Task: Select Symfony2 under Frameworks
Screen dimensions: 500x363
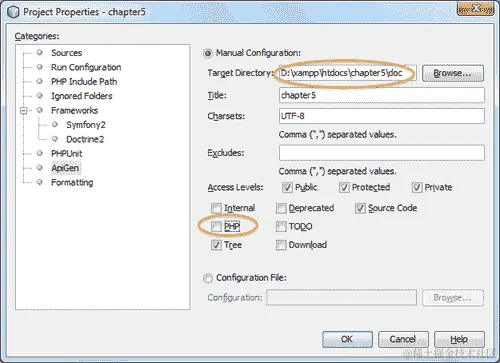Action: pyautogui.click(x=86, y=125)
